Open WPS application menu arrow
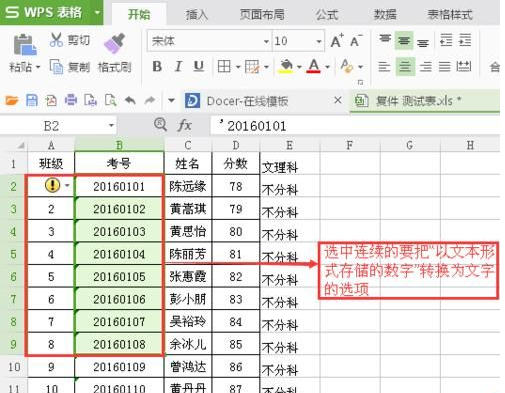Image resolution: width=505 pixels, height=393 pixels. pyautogui.click(x=97, y=13)
